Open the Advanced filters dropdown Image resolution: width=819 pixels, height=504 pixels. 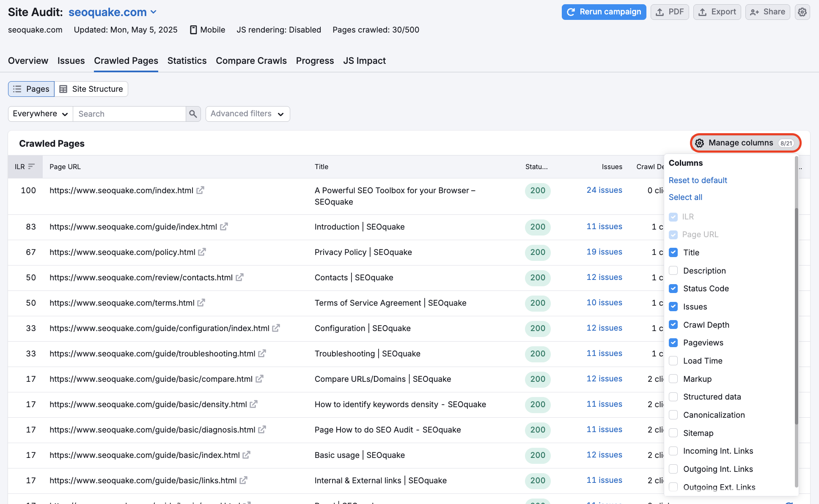pyautogui.click(x=247, y=114)
